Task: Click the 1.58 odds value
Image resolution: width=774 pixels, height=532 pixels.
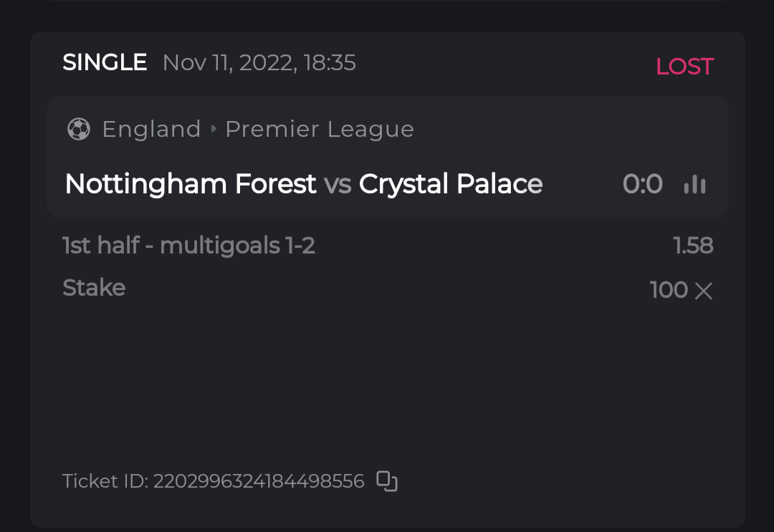Action: (693, 246)
